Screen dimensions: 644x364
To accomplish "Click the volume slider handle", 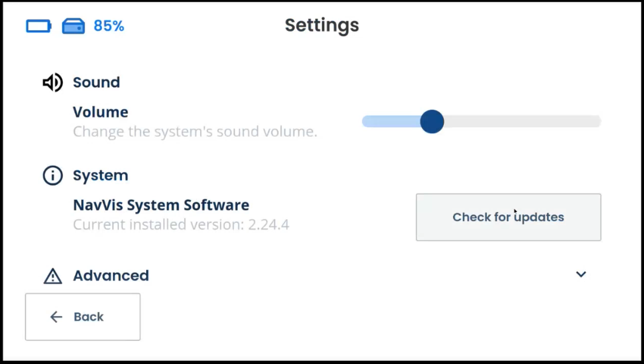I will pos(432,122).
